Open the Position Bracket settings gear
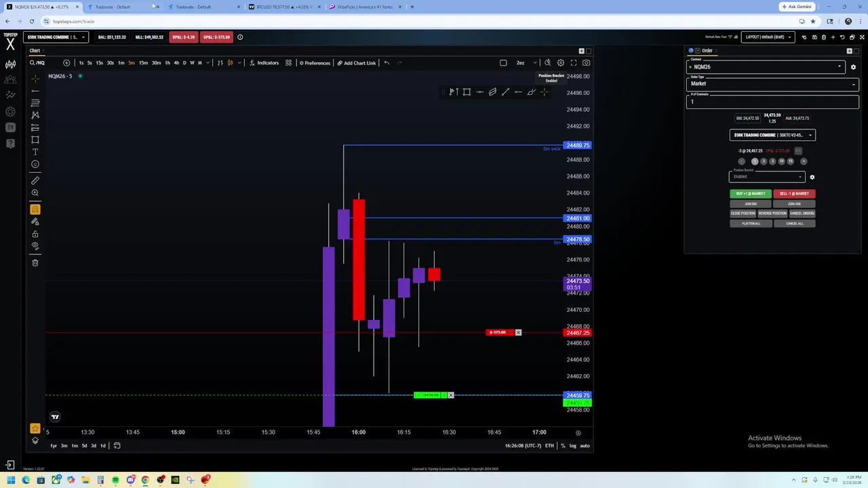The image size is (868, 488). tap(812, 177)
